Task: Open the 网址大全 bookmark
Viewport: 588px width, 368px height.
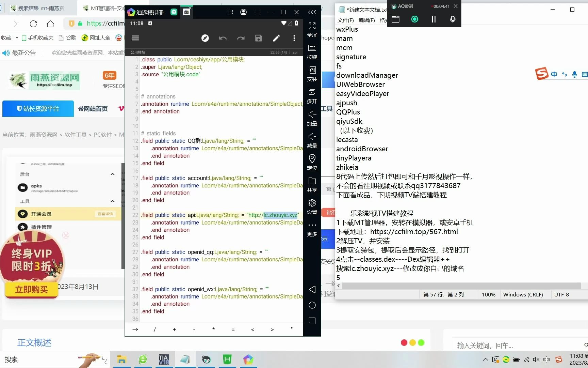Action: [x=96, y=38]
